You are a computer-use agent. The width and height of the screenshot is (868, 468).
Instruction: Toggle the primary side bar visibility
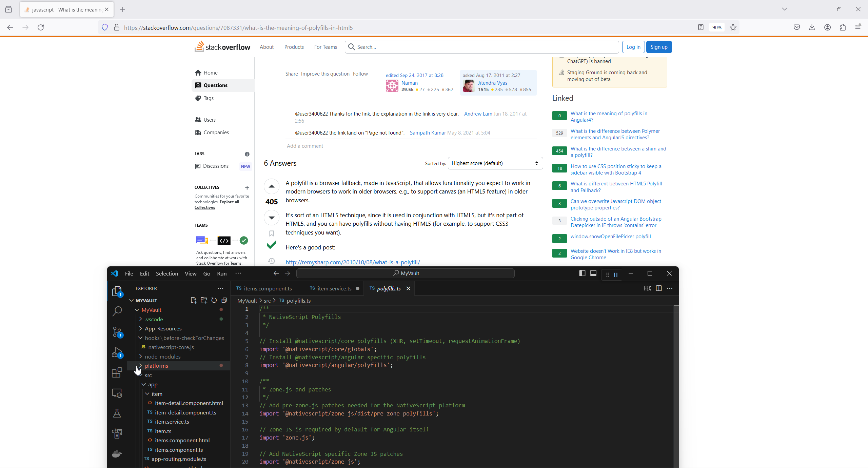click(582, 273)
